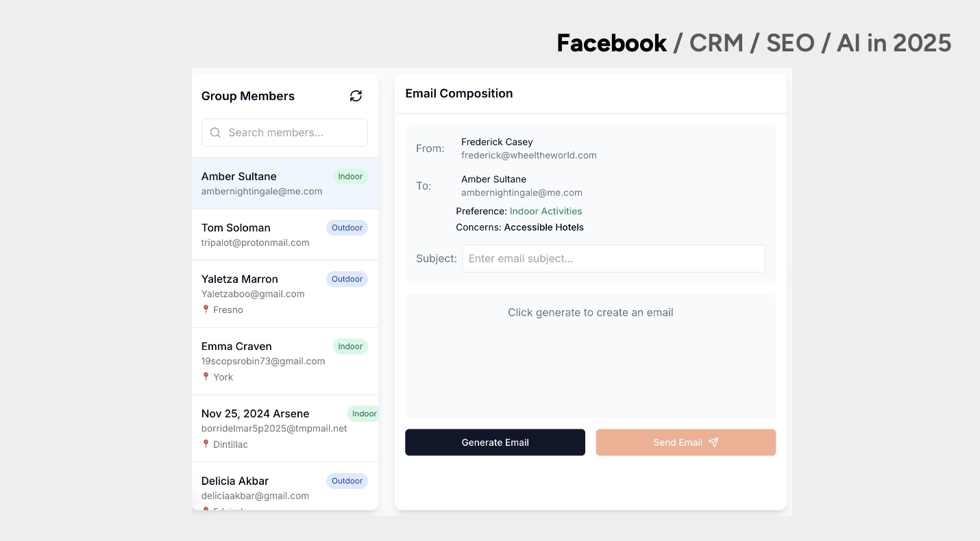This screenshot has height=541, width=980.
Task: Click the Indoor badge on Amber Sultane
Action: (x=350, y=177)
